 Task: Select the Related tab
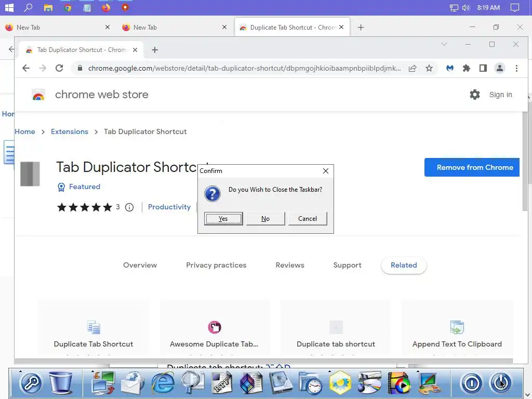click(x=404, y=265)
